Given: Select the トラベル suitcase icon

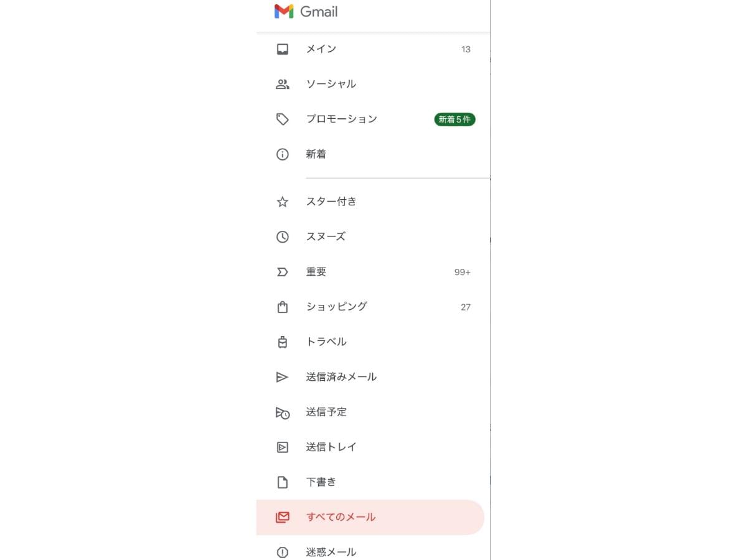Looking at the screenshot, I should coord(283,342).
